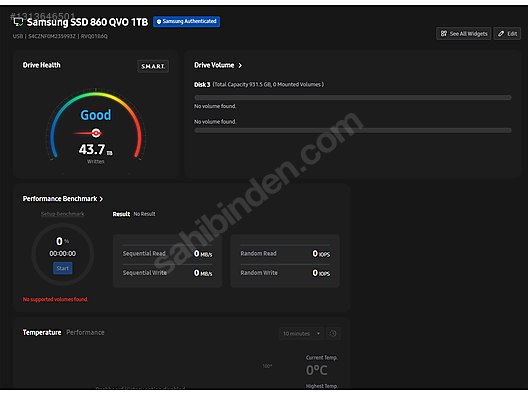The image size is (528, 396).
Task: Start the performance benchmark
Action: [63, 268]
